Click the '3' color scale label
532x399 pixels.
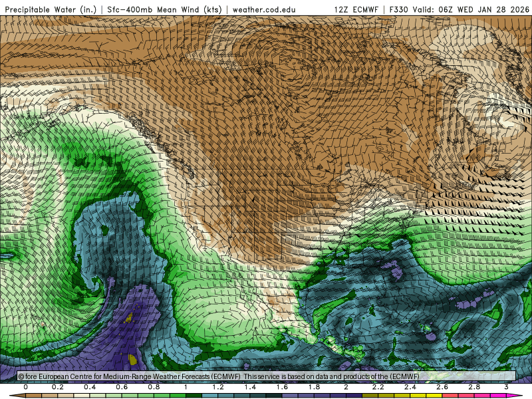[x=506, y=387]
